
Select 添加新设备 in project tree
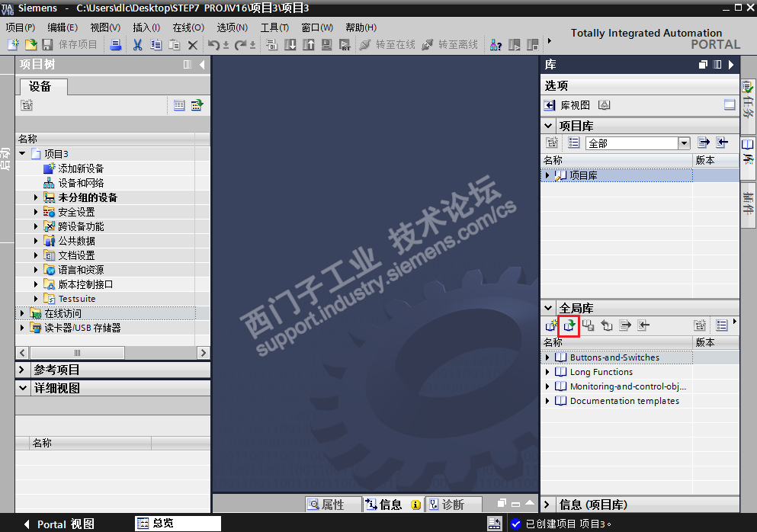point(81,168)
